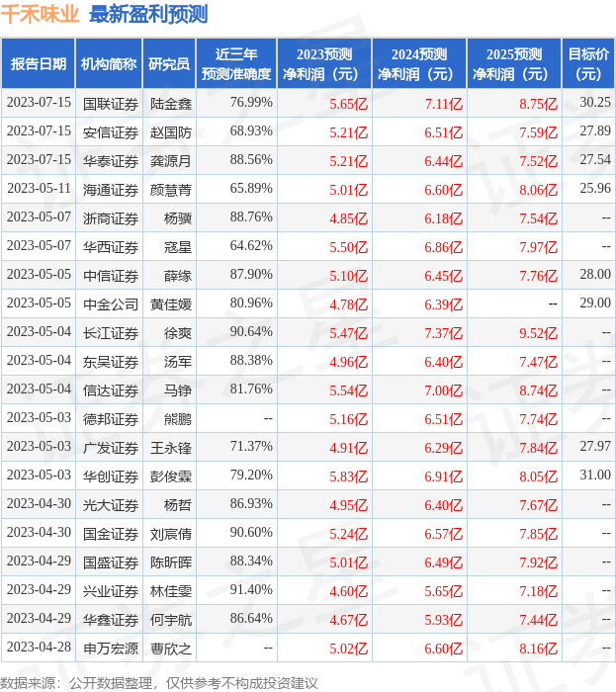Click 2024 forecast 5.93亿
The width and height of the screenshot is (616, 692).
pyautogui.click(x=444, y=620)
